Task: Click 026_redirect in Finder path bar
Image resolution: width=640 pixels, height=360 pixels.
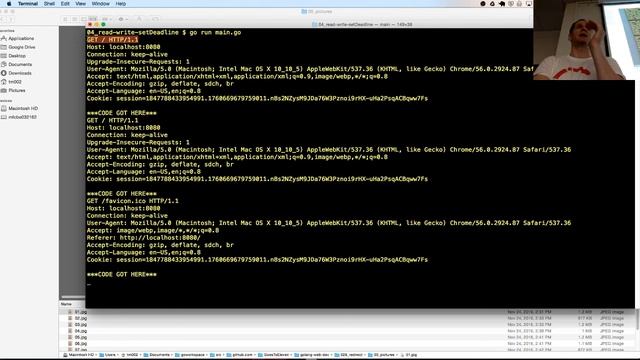Action: point(351,355)
